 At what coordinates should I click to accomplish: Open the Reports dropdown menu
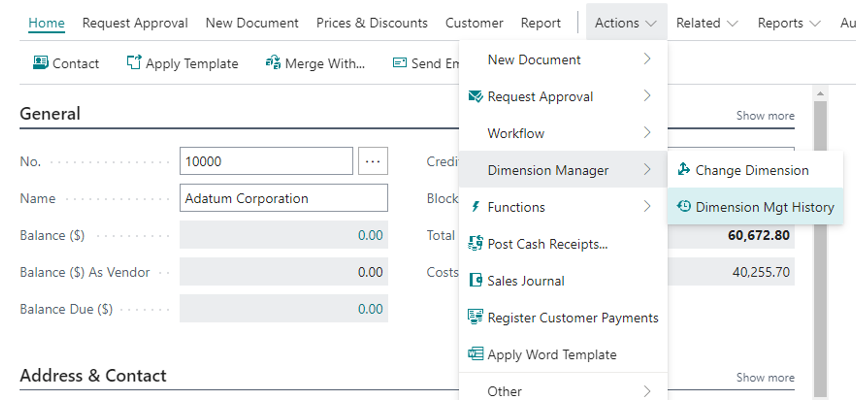tap(788, 23)
